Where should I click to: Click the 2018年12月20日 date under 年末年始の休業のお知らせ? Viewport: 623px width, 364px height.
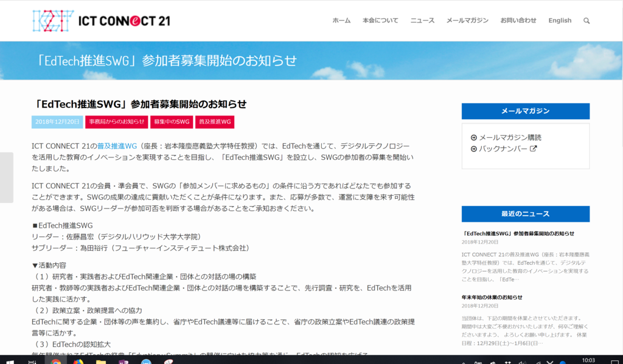(479, 306)
